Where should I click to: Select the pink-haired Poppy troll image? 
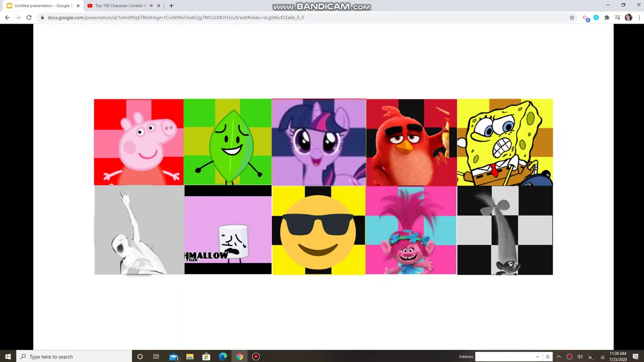pos(411,230)
